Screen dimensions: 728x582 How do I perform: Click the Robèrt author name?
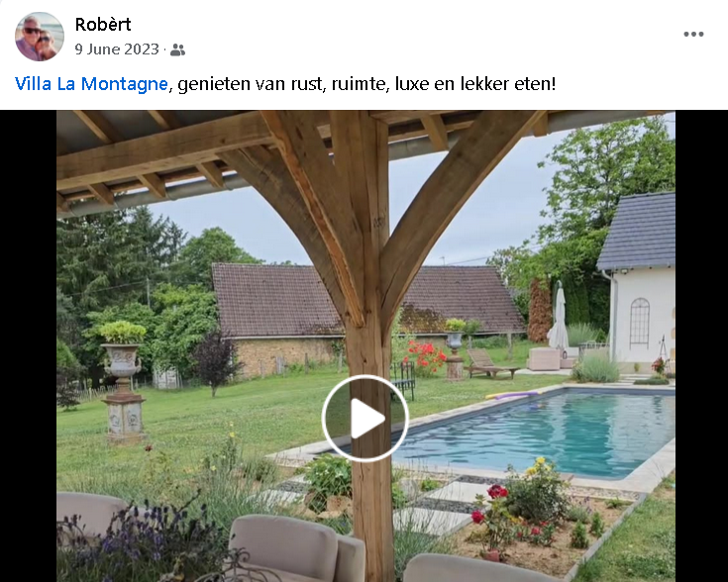click(x=103, y=24)
